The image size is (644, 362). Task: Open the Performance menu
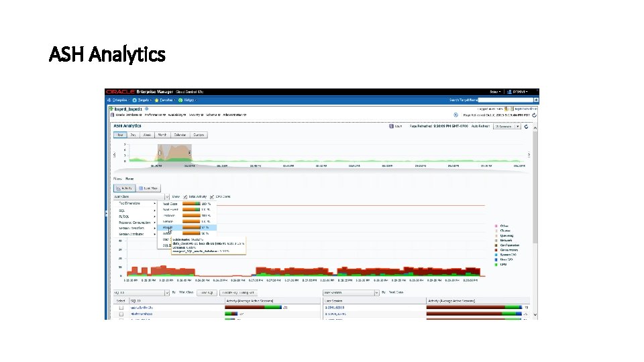tap(155, 115)
